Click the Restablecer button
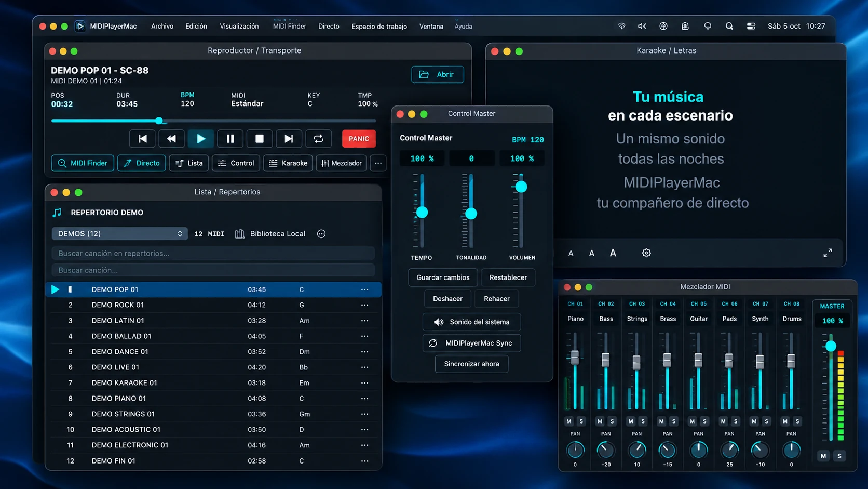 (x=508, y=277)
